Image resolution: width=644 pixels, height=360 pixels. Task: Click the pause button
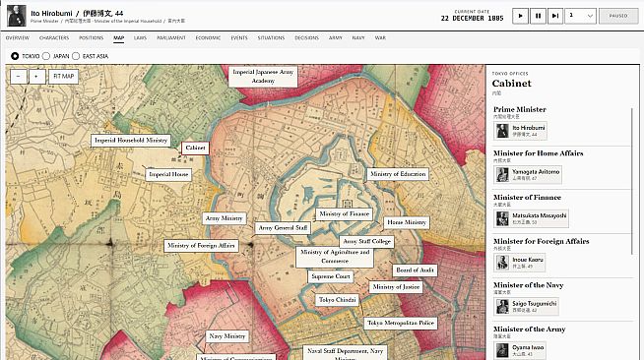click(538, 16)
